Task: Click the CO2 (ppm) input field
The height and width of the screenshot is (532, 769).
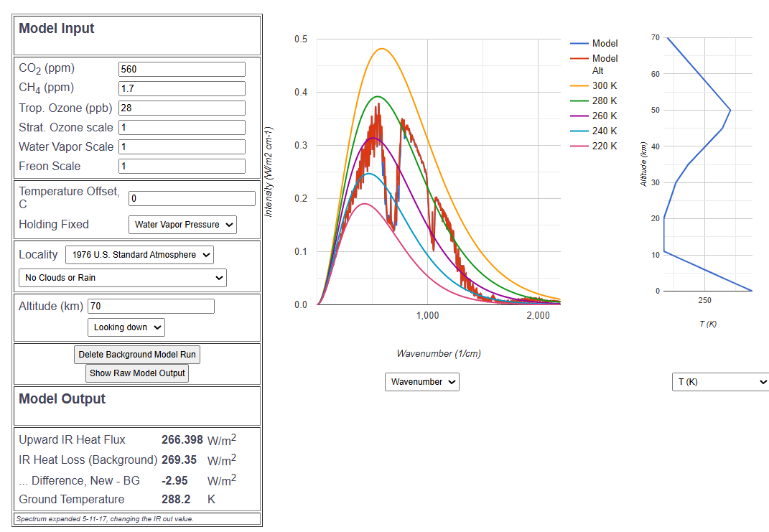Action: pyautogui.click(x=182, y=69)
